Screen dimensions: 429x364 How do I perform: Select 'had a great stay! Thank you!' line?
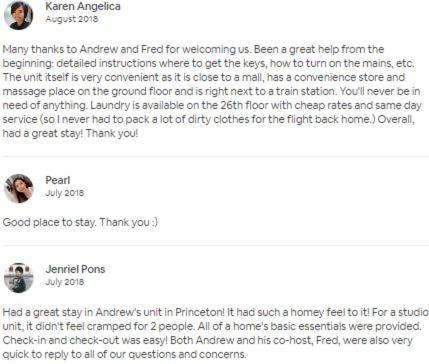[x=70, y=133]
